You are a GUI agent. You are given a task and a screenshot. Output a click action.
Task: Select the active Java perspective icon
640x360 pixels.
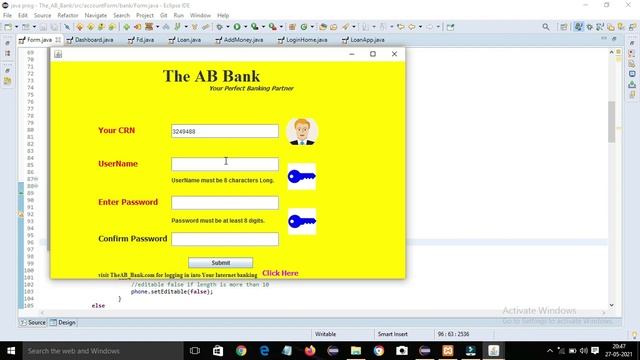tap(578, 27)
